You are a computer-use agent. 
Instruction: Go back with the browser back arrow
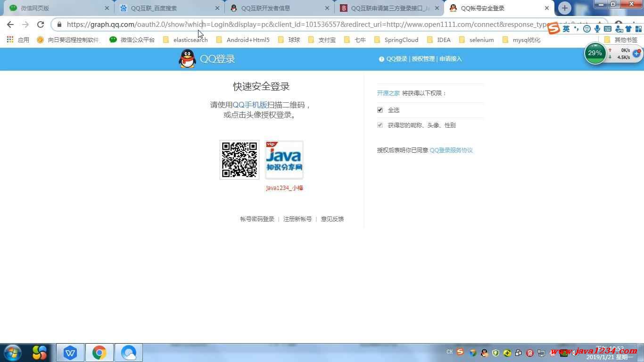click(x=10, y=25)
